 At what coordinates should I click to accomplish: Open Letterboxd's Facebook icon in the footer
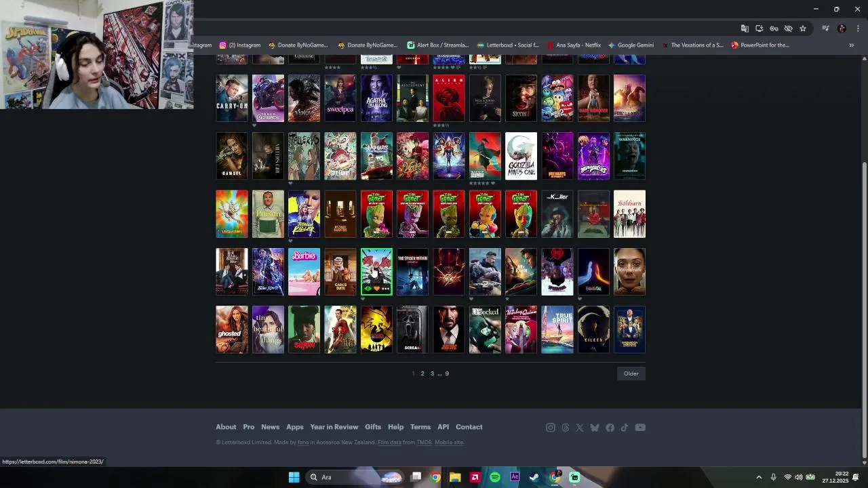point(610,428)
